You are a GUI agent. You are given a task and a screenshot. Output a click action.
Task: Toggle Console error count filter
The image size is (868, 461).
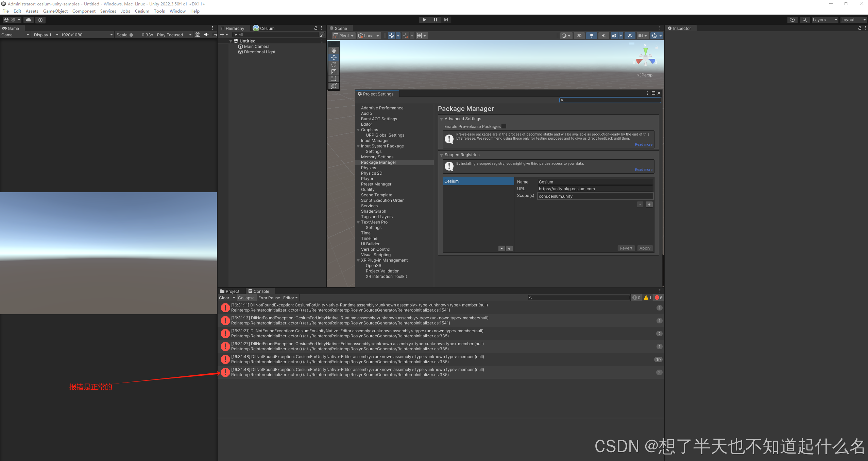(659, 298)
